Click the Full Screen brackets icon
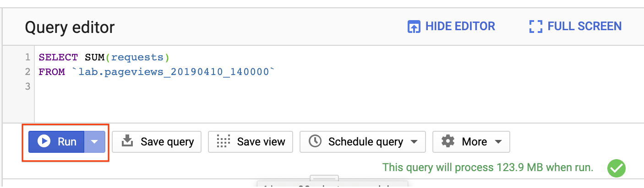 (535, 27)
